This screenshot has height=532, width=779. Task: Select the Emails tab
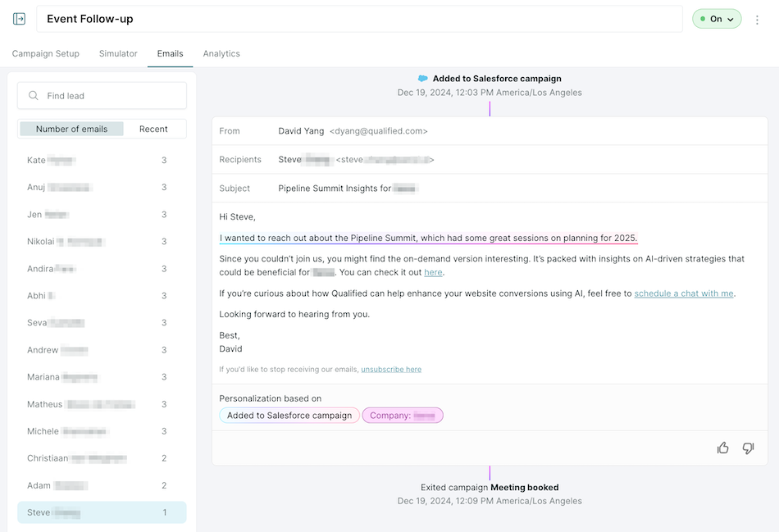click(170, 53)
